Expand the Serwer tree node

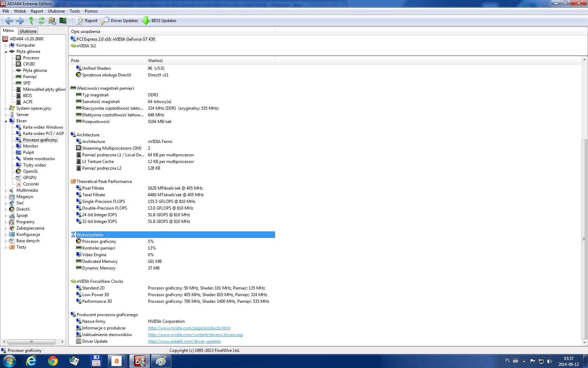pos(6,115)
